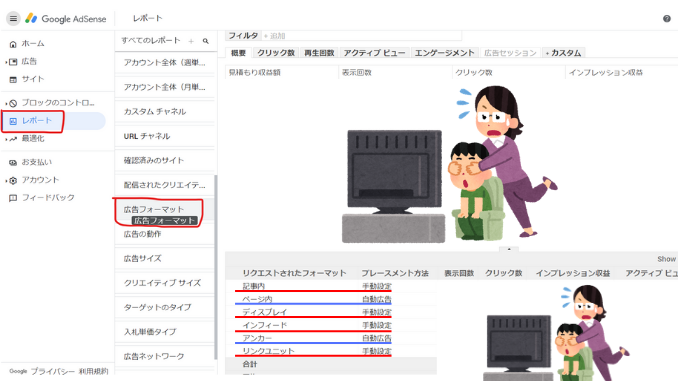Click the plus icon beside すべてのレポート
This screenshot has height=381, width=678.
click(x=191, y=41)
